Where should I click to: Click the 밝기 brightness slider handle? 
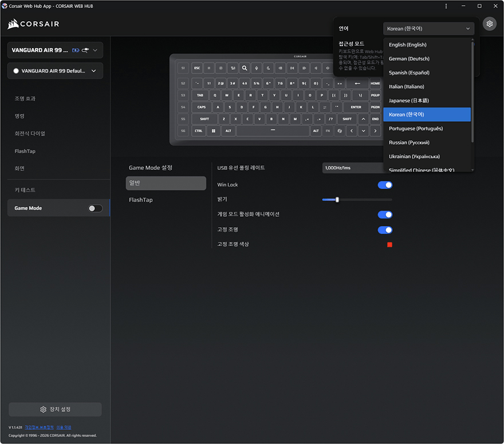click(337, 200)
